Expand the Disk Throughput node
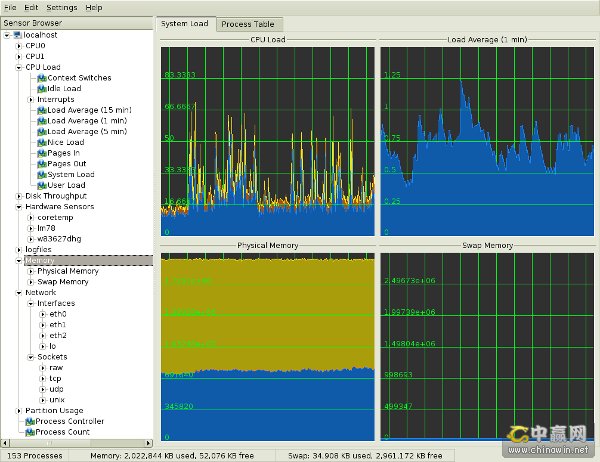Image resolution: width=600 pixels, height=462 pixels. click(x=19, y=196)
